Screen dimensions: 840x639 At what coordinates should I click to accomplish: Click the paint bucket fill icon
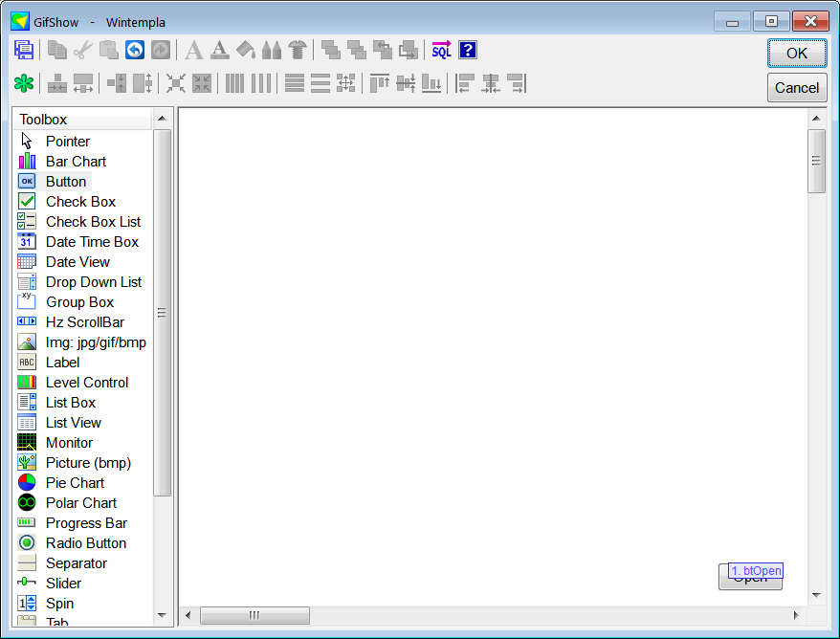tap(246, 51)
